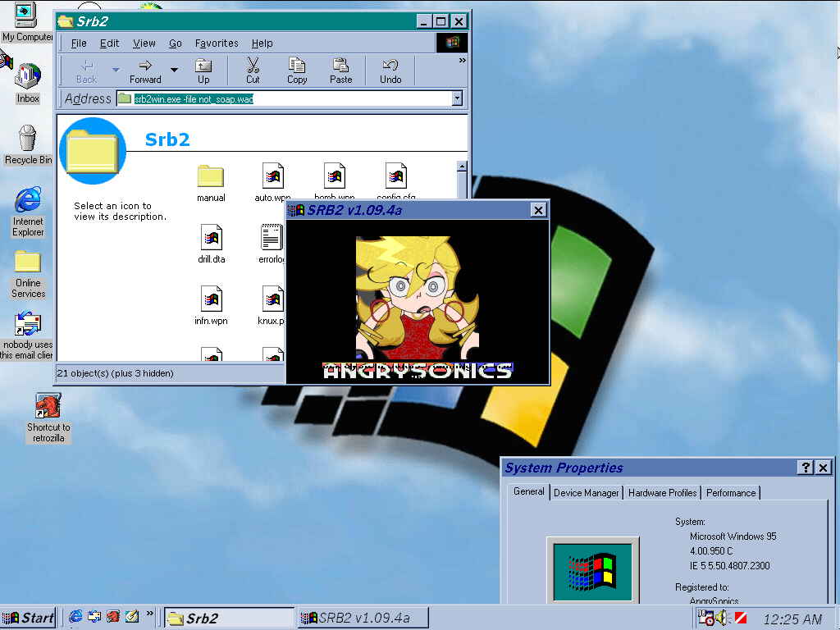840x630 pixels.
Task: Select the My Computer desktop icon
Action: [26, 22]
